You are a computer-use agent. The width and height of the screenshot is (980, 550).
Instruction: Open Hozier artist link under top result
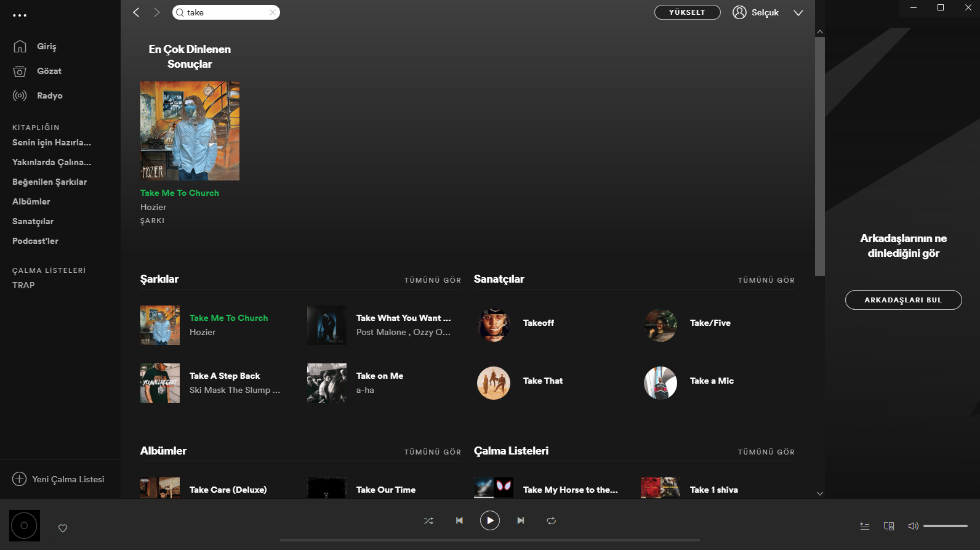153,207
